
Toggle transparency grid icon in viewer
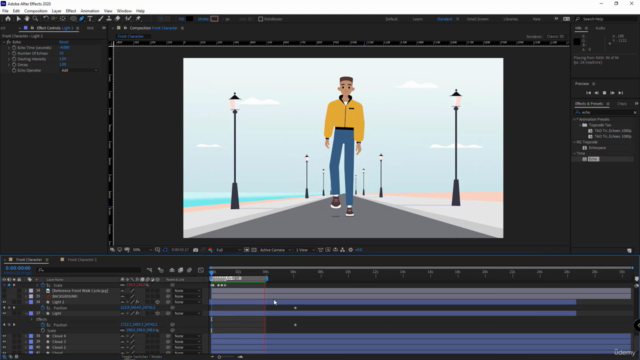click(254, 250)
